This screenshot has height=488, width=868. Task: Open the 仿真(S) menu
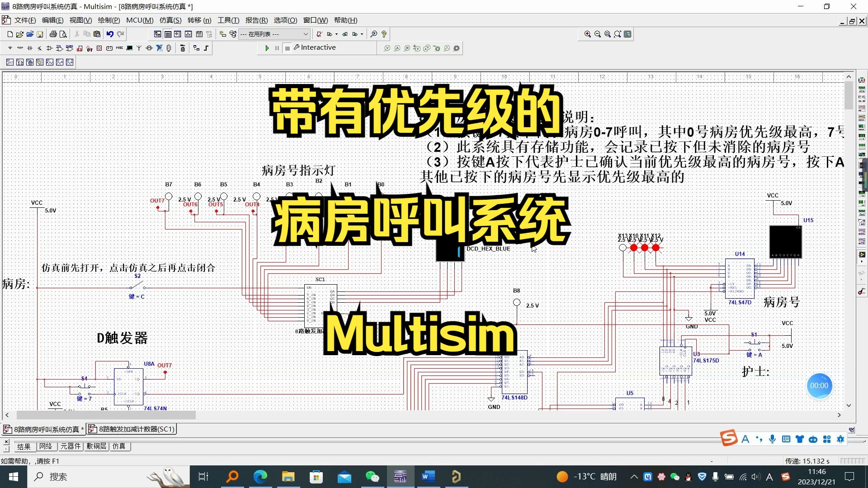[x=170, y=20]
